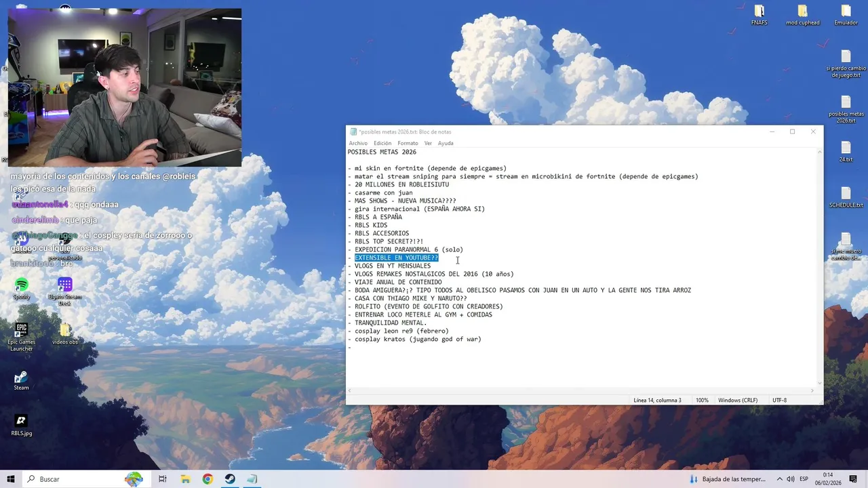Open the Edición menu in Notepad
This screenshot has height=488, width=868.
click(x=382, y=143)
